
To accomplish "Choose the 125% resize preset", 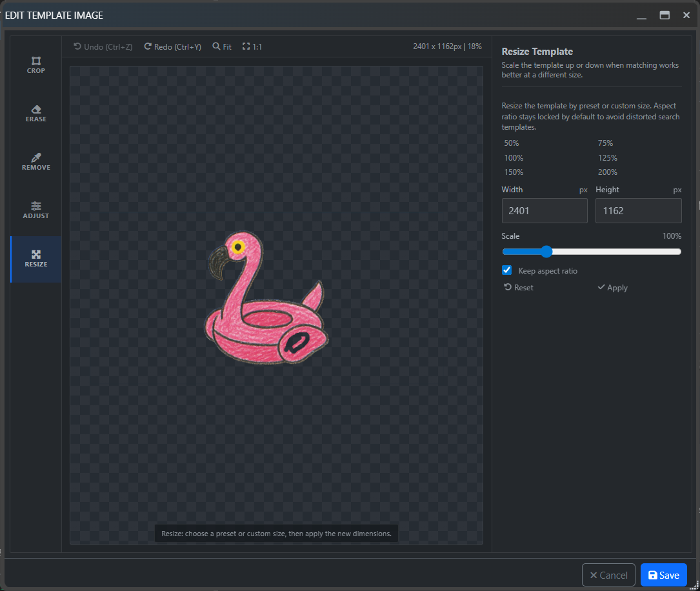I will [608, 158].
